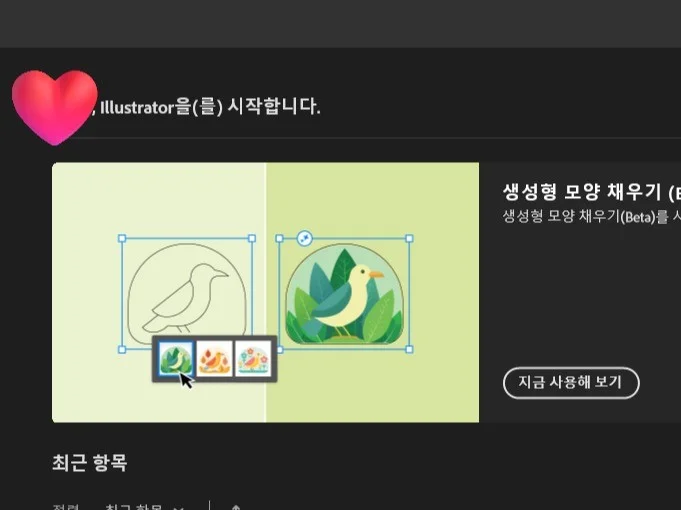Image resolution: width=681 pixels, height=510 pixels.
Task: Click the blue generative fill badge icon
Action: 305,238
